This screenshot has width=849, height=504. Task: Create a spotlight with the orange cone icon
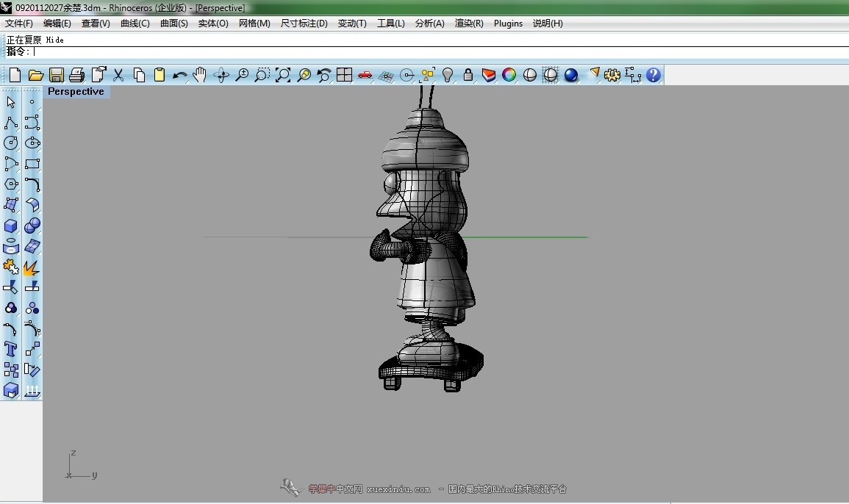(595, 73)
